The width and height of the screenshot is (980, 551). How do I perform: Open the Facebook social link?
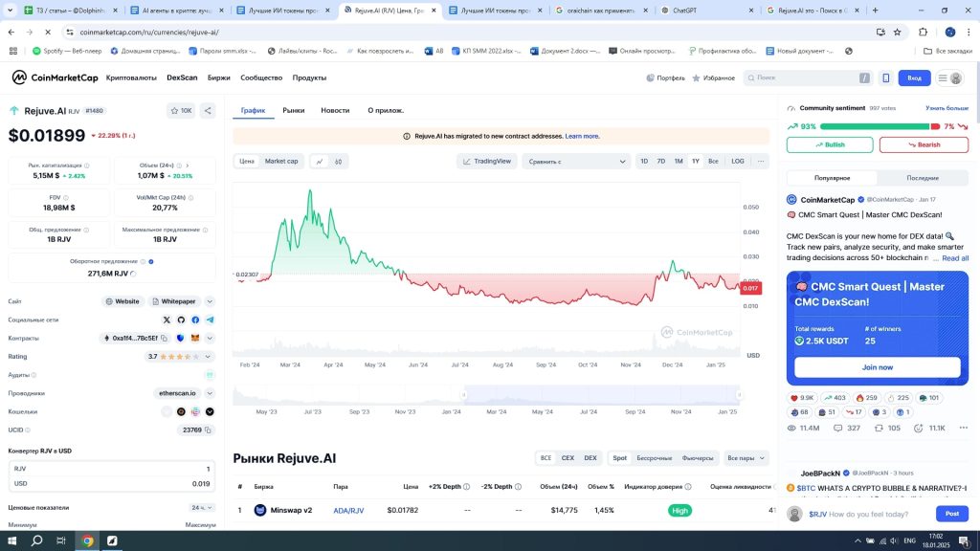coord(195,320)
